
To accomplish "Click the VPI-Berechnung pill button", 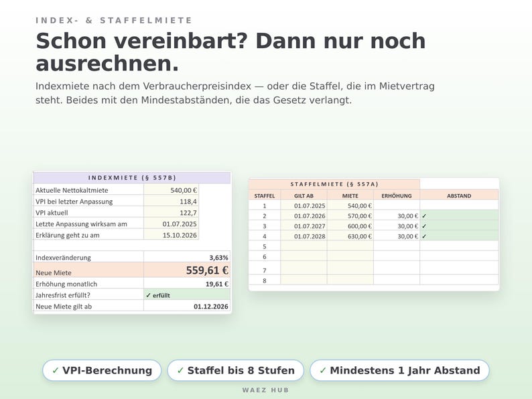I will (102, 370).
